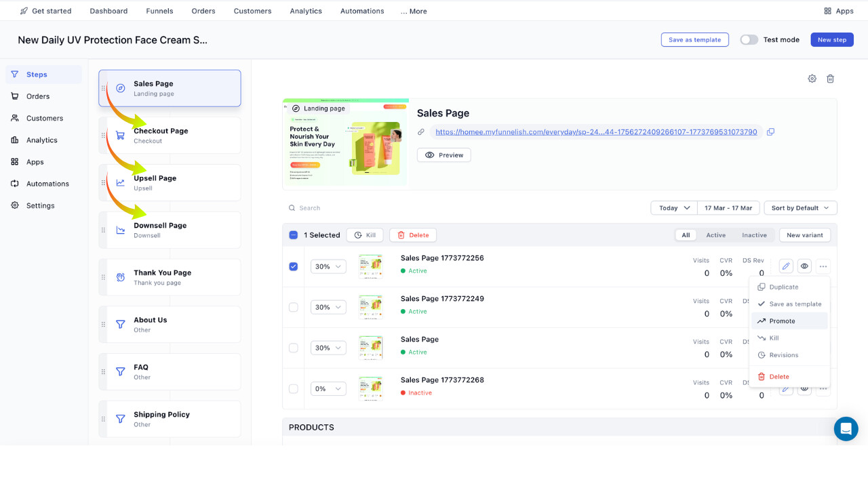
Task: Open the chat support bubble
Action: coord(846,429)
